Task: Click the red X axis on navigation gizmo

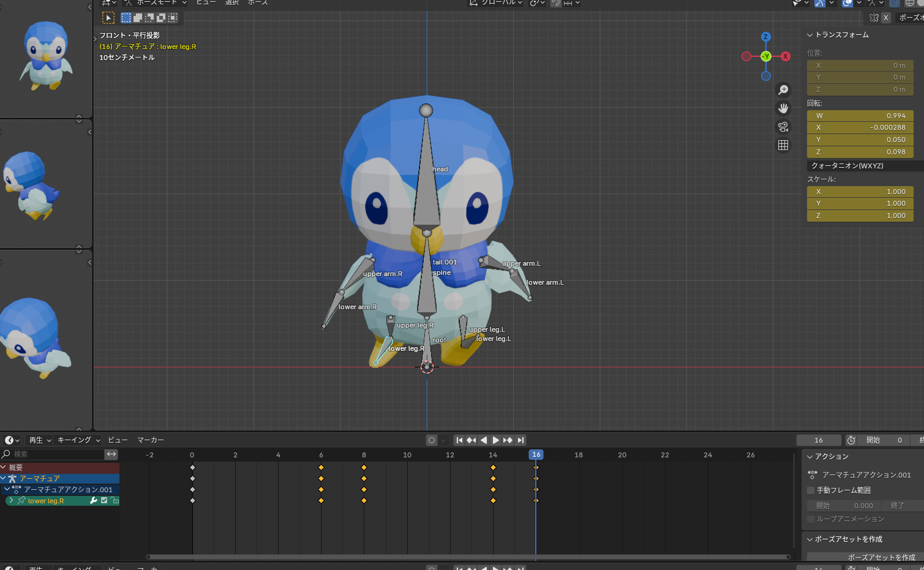Action: [786, 56]
